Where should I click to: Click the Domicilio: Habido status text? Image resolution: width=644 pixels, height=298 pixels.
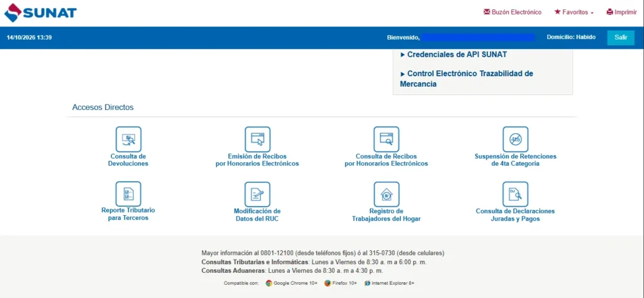tap(571, 37)
